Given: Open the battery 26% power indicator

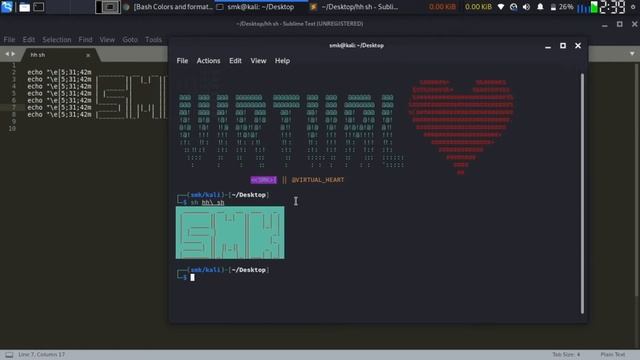Looking at the screenshot, I should point(562,7).
